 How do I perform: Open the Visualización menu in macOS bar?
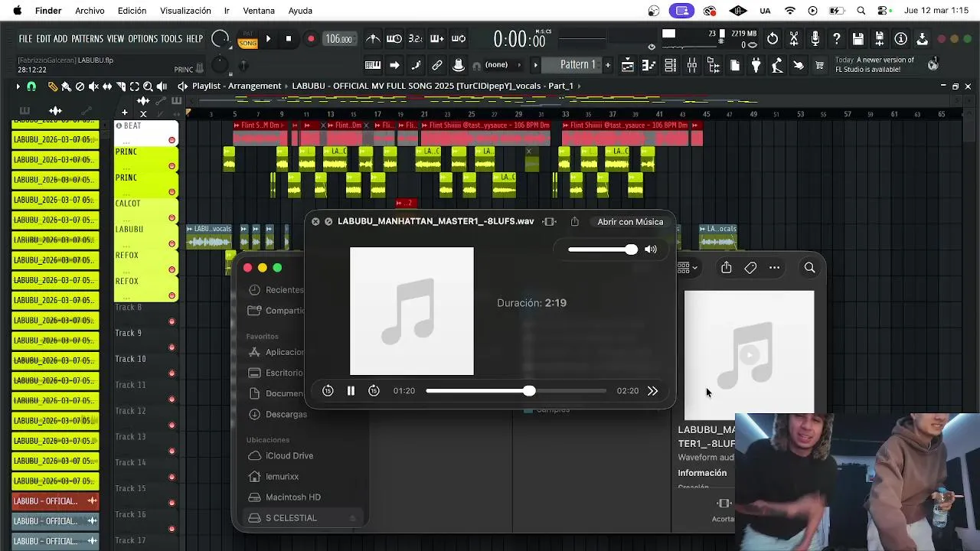(x=185, y=11)
